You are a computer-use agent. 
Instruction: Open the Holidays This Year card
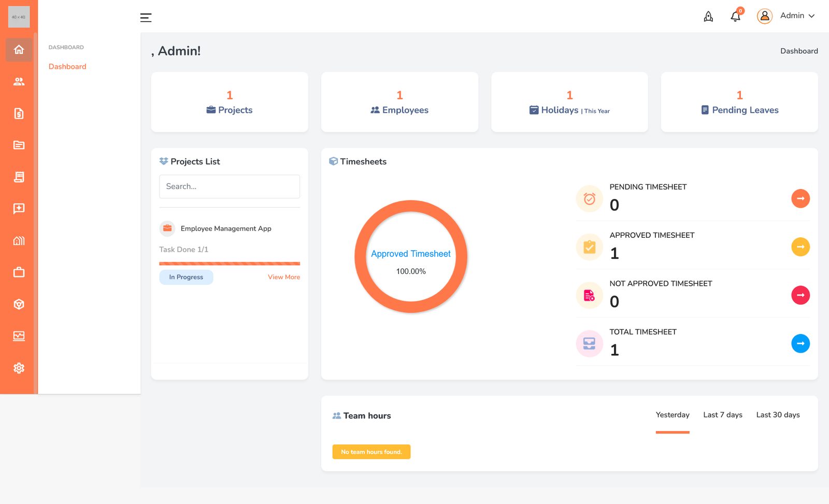(x=569, y=102)
